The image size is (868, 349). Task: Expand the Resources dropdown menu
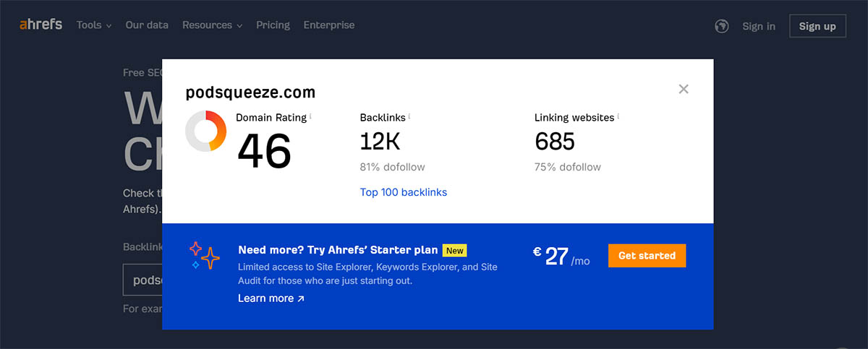coord(211,25)
